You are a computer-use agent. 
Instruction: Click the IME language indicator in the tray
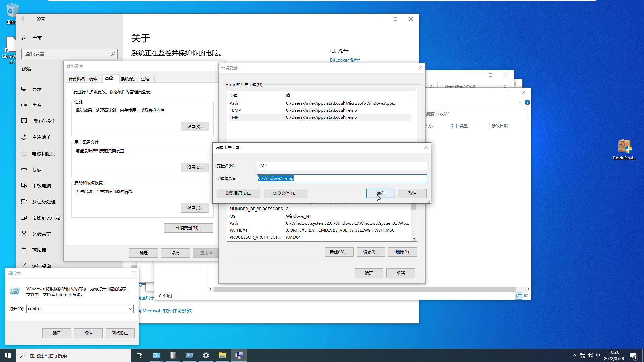[598, 355]
